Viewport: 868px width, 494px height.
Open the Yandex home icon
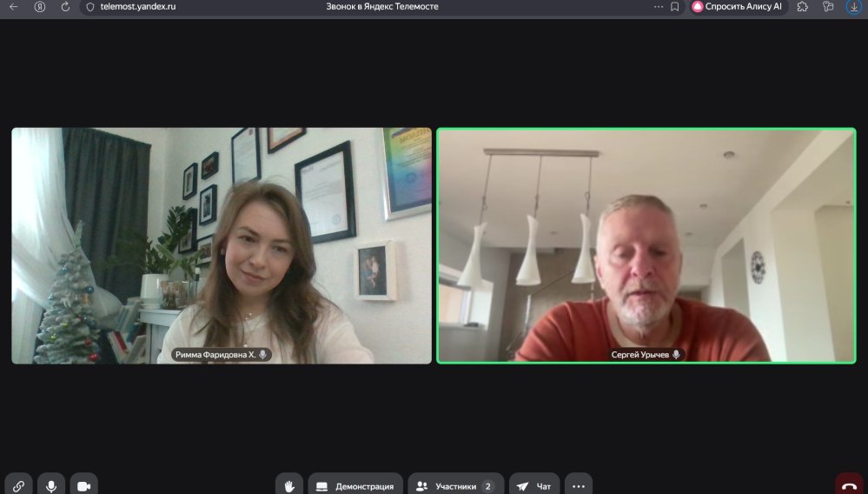(x=40, y=7)
